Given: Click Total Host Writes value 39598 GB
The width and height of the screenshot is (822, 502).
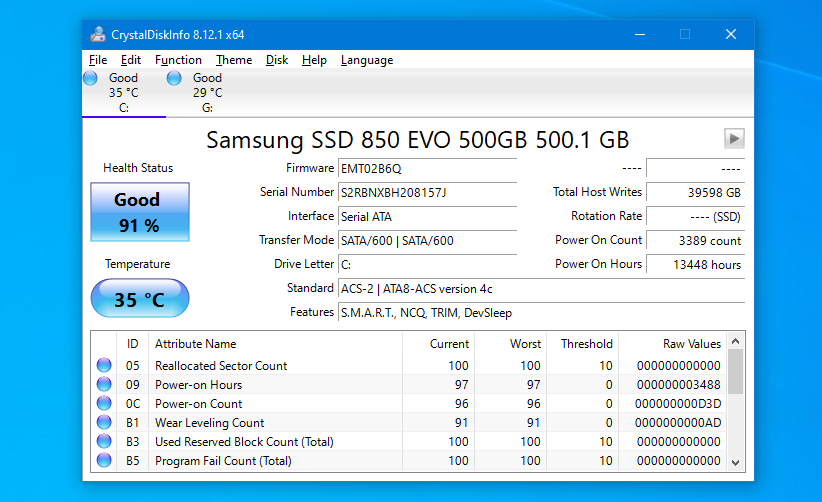Looking at the screenshot, I should pos(696,193).
